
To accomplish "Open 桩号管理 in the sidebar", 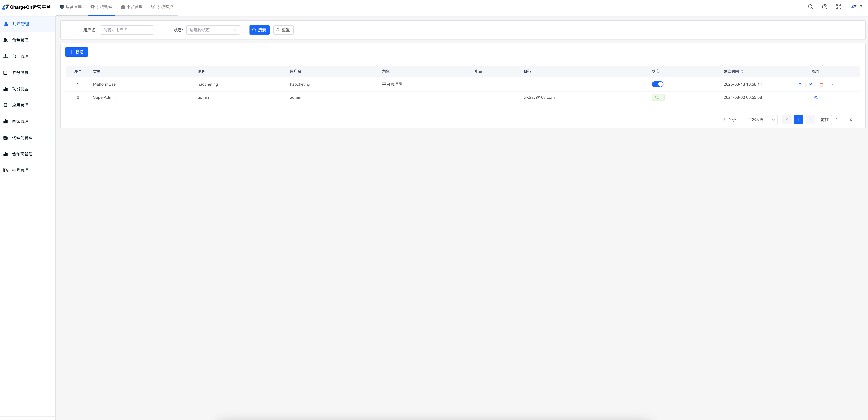I will (20, 170).
